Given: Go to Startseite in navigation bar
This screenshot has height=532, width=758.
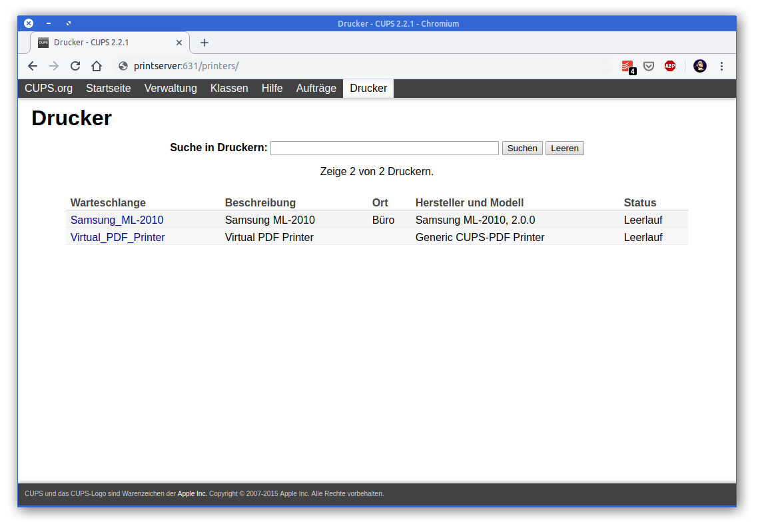Looking at the screenshot, I should coord(109,89).
